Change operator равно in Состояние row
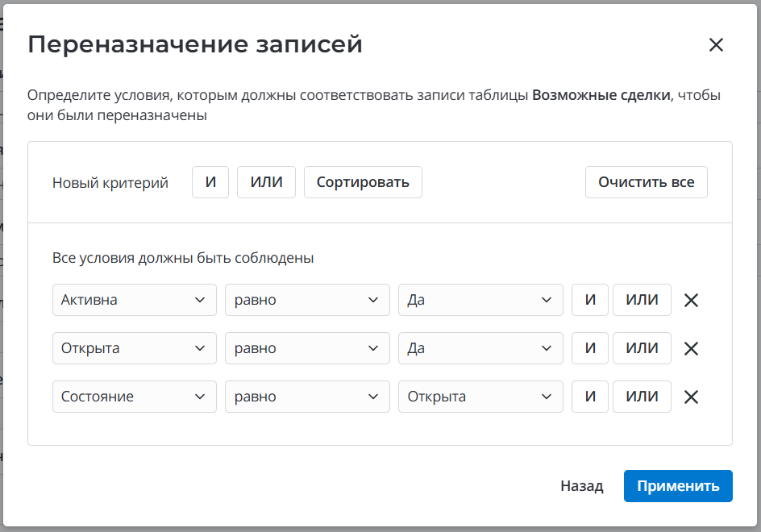761x532 pixels. pos(306,397)
